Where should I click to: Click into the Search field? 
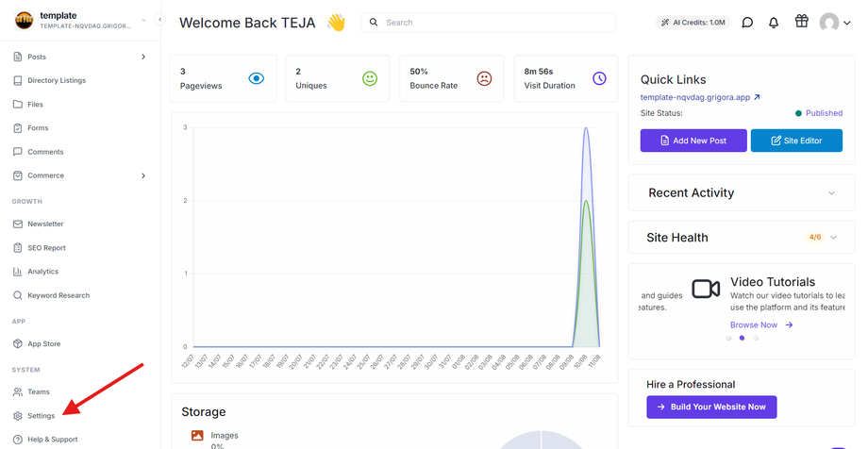tap(489, 23)
